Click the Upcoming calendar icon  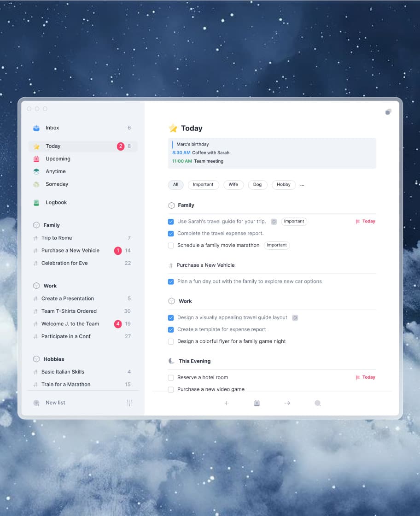36,159
